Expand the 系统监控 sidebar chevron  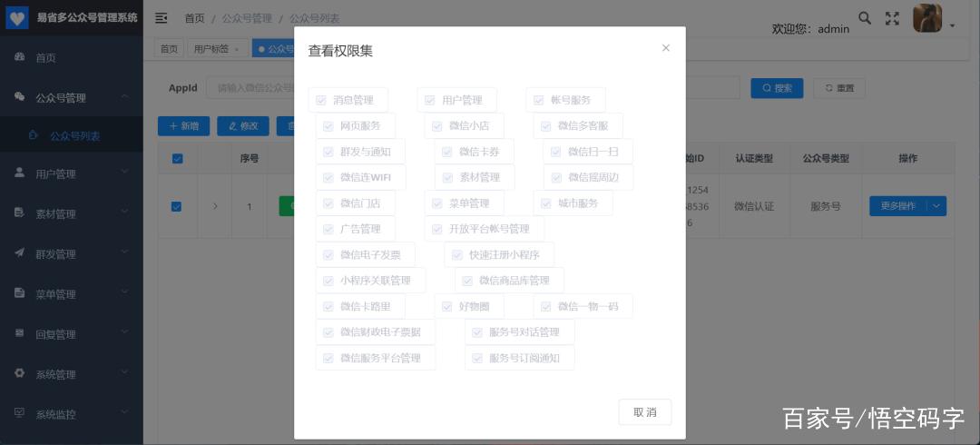pyautogui.click(x=124, y=411)
